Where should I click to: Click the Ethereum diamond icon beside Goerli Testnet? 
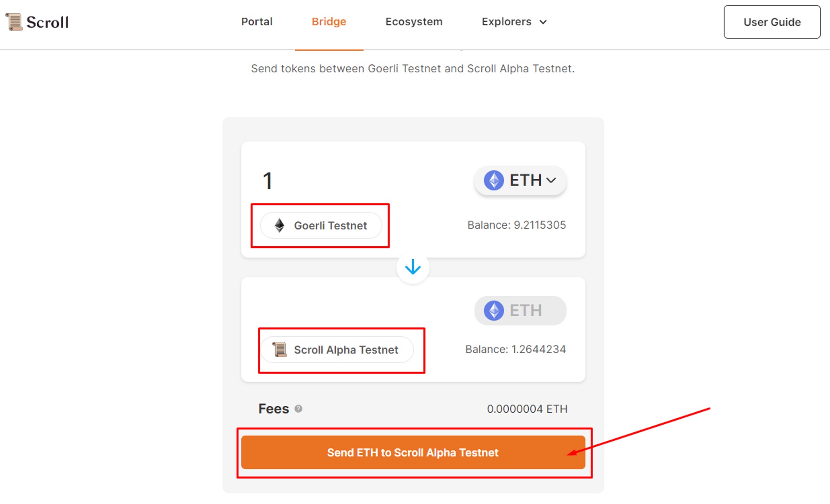(279, 225)
